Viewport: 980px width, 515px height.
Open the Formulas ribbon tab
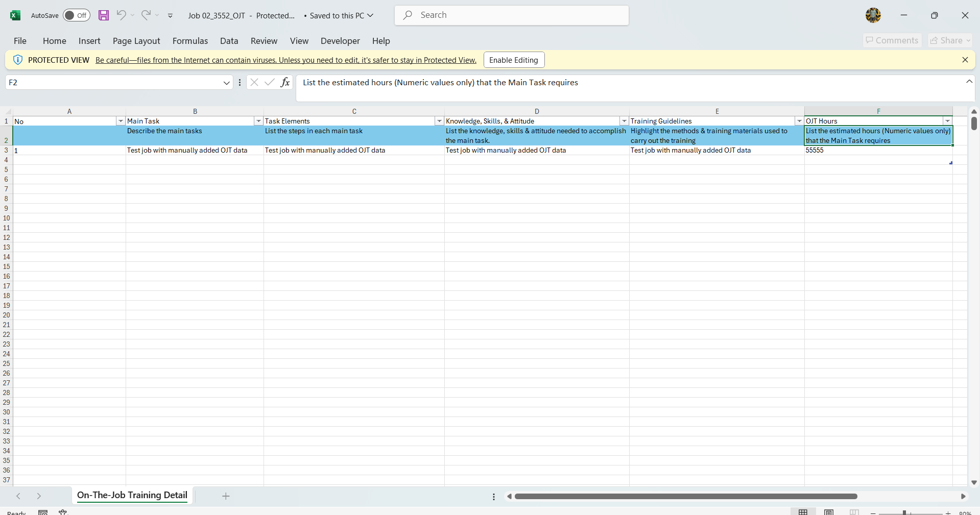click(x=190, y=41)
